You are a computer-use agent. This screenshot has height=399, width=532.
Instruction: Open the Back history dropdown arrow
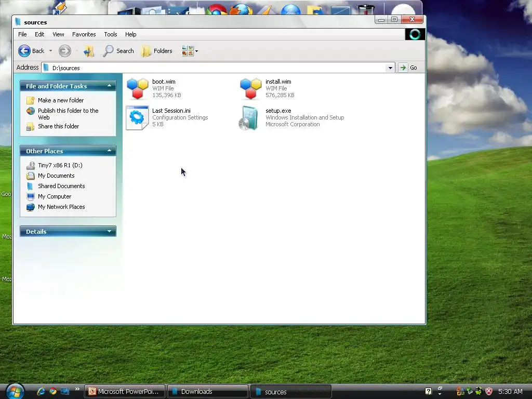point(50,51)
